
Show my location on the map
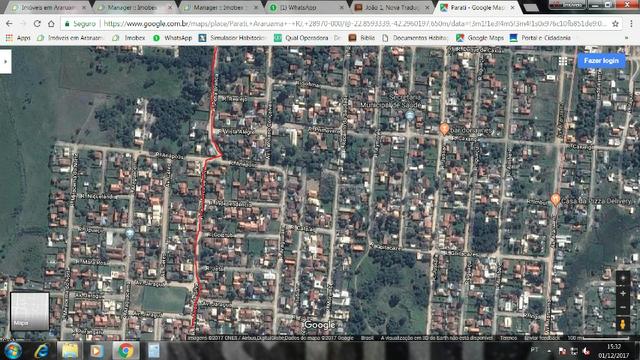[x=623, y=279]
